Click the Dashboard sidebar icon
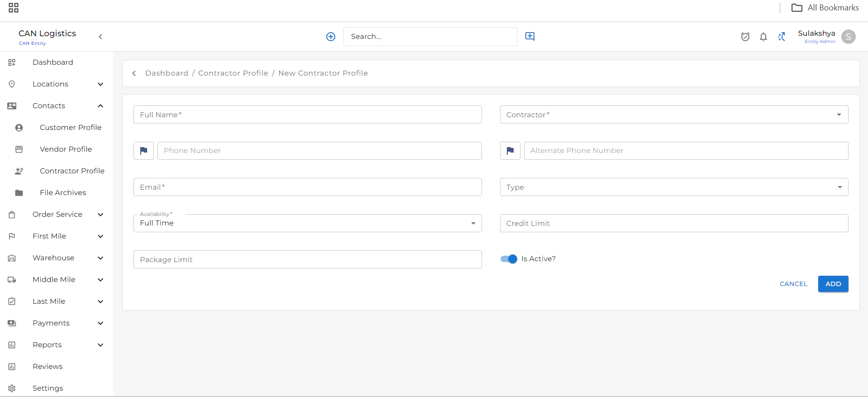This screenshot has height=397, width=868. pyautogui.click(x=12, y=62)
